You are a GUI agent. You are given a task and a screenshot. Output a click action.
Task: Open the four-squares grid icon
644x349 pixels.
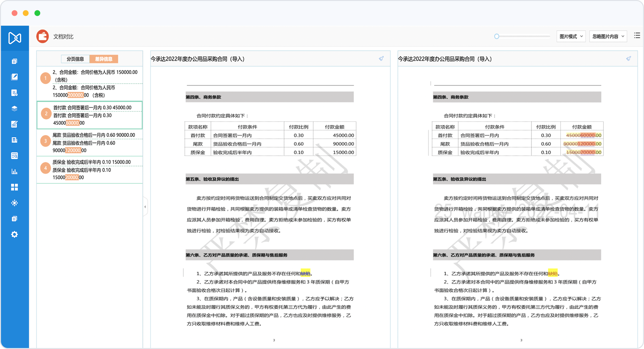[14, 187]
